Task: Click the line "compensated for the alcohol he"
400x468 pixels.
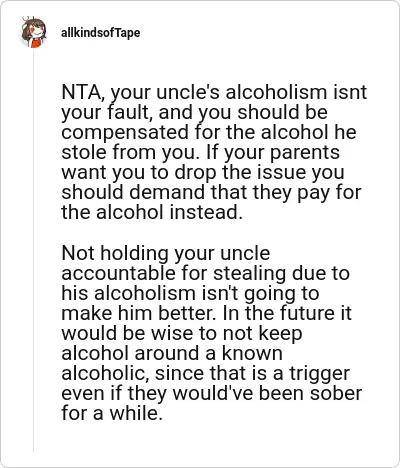Action: tap(209, 132)
